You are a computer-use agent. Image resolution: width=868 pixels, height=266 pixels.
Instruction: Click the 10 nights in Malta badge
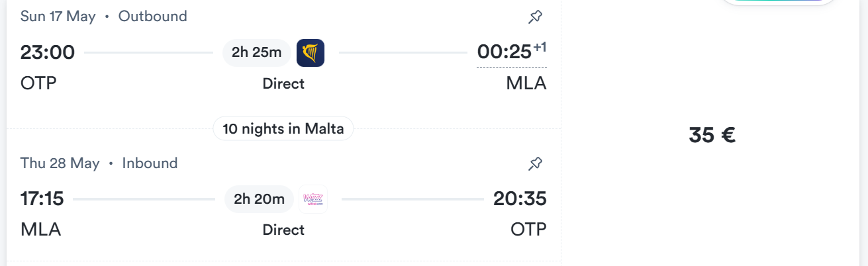click(x=283, y=128)
